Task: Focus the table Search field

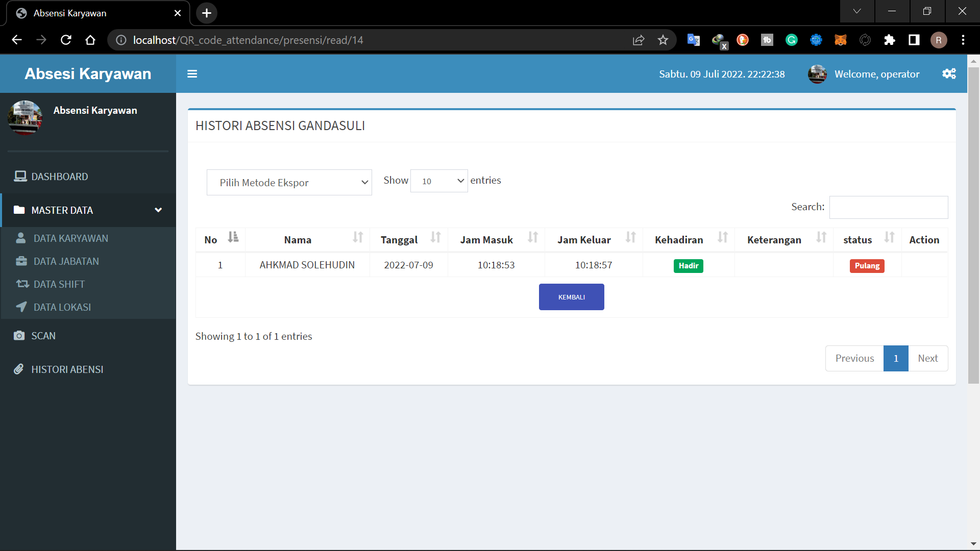Action: 889,207
